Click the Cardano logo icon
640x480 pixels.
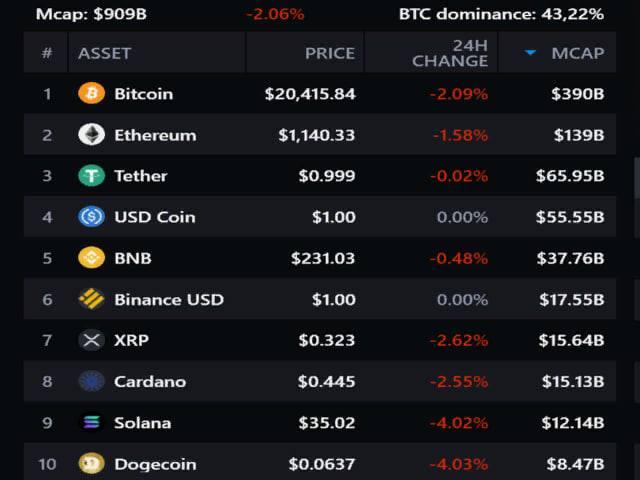coord(91,381)
